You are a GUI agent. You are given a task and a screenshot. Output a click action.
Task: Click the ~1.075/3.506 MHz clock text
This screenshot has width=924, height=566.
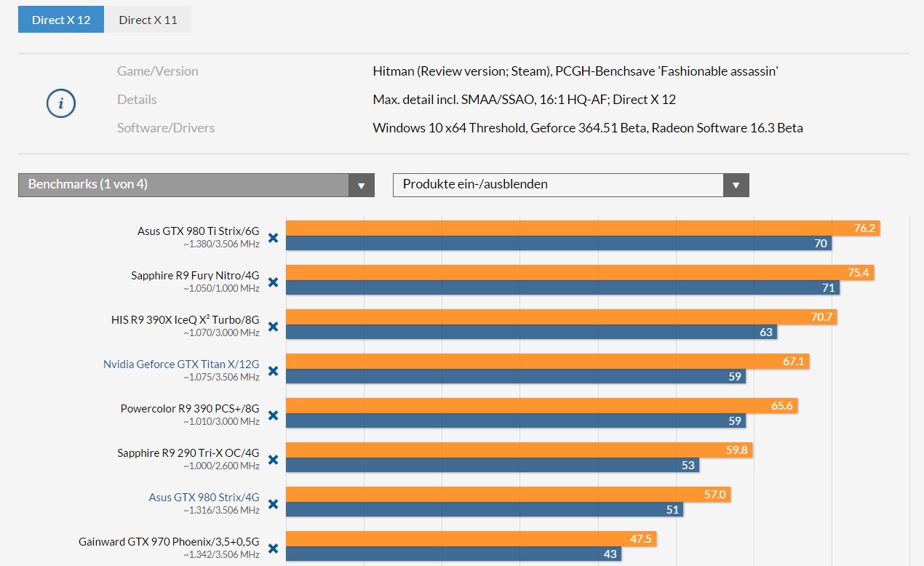point(221,378)
